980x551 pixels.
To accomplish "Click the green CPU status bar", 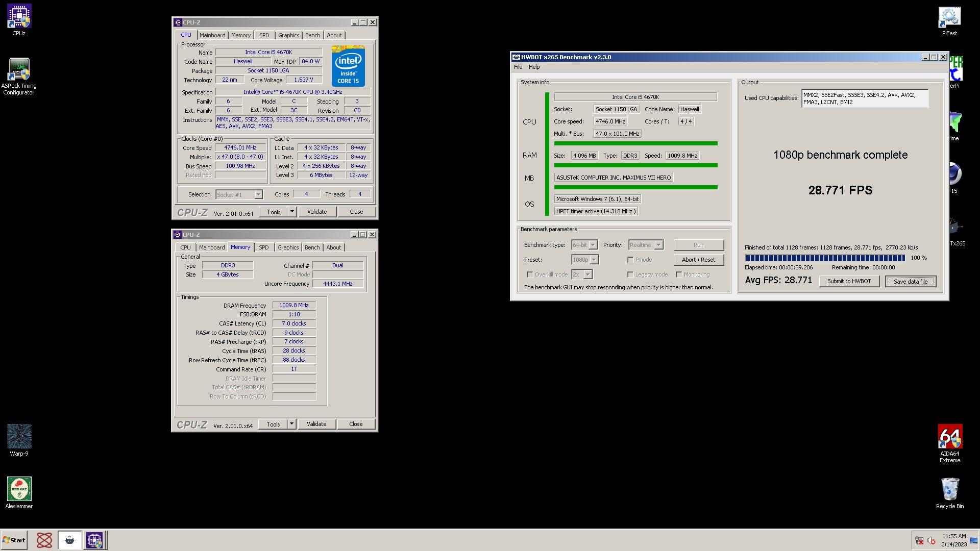I will [636, 143].
